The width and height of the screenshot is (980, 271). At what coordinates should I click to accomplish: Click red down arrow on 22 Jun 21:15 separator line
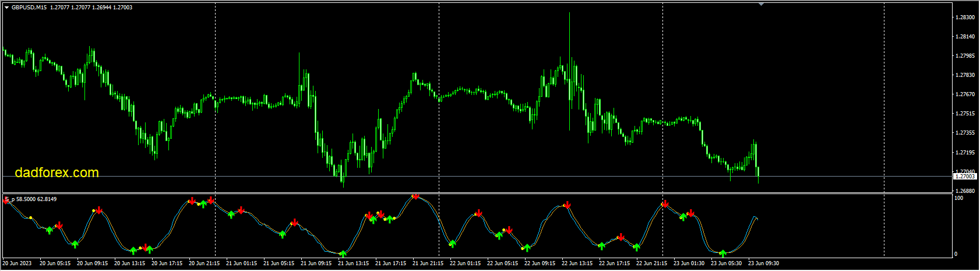point(665,204)
